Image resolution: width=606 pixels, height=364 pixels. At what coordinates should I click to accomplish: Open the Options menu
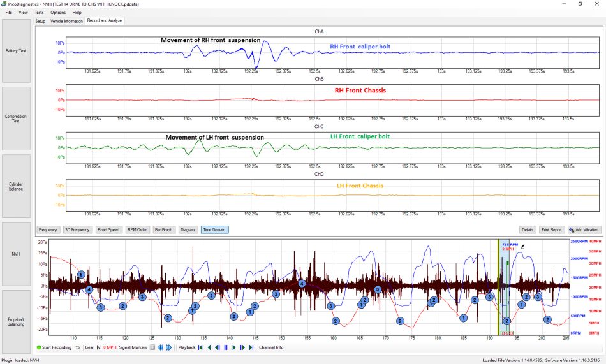[x=58, y=12]
